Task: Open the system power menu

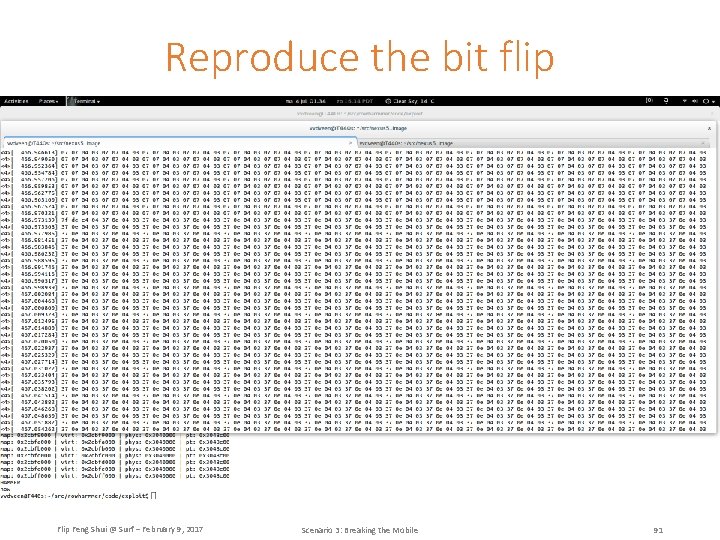Action: 708,101
